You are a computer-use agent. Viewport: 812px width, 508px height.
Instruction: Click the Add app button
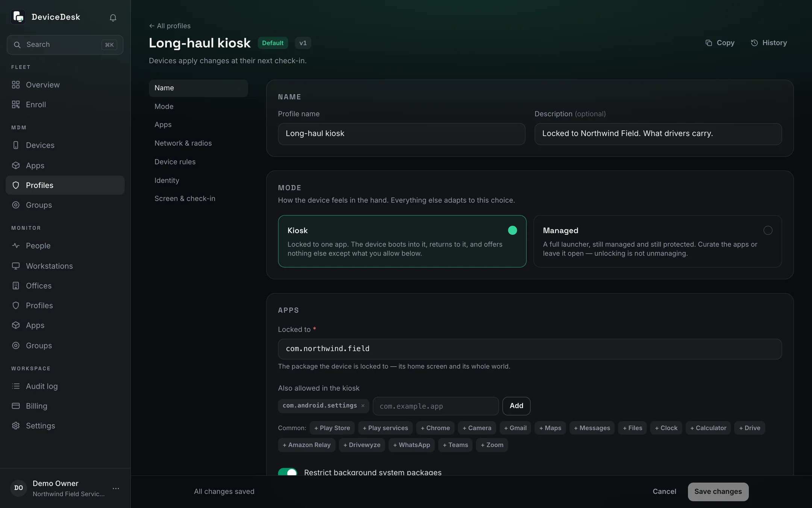pos(517,406)
